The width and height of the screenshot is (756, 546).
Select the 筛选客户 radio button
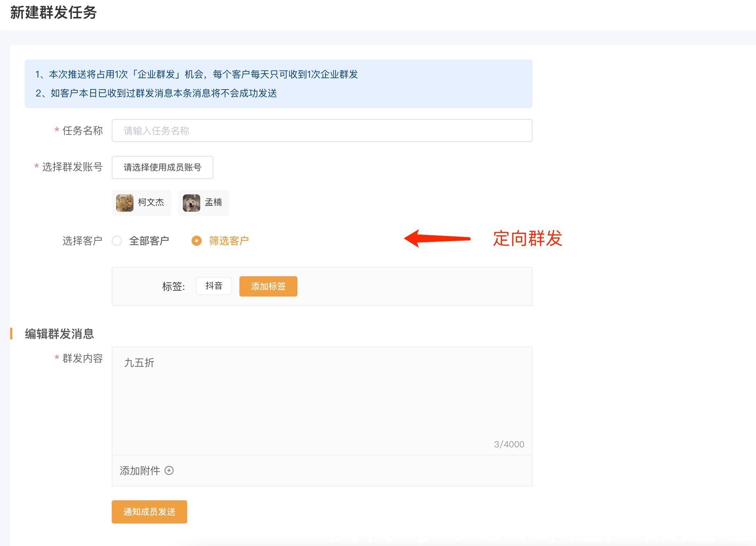point(197,241)
